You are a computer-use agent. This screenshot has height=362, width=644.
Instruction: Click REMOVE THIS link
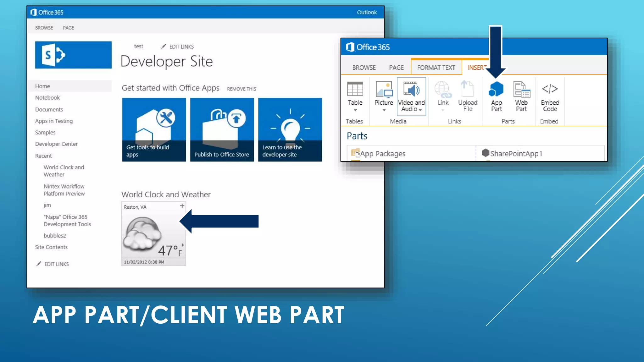click(241, 89)
